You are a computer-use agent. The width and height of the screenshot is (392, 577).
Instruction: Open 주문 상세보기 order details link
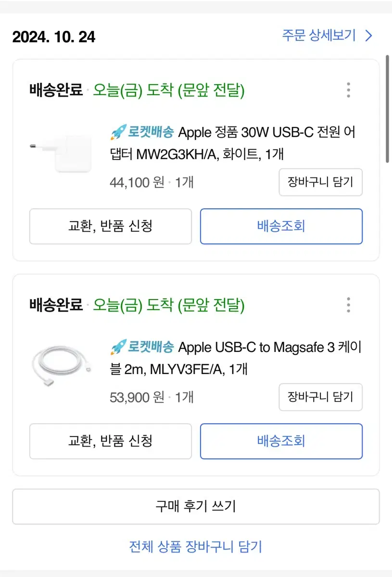(319, 35)
